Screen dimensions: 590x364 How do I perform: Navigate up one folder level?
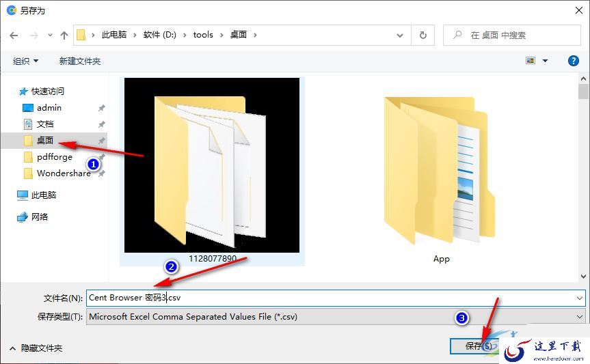64,36
